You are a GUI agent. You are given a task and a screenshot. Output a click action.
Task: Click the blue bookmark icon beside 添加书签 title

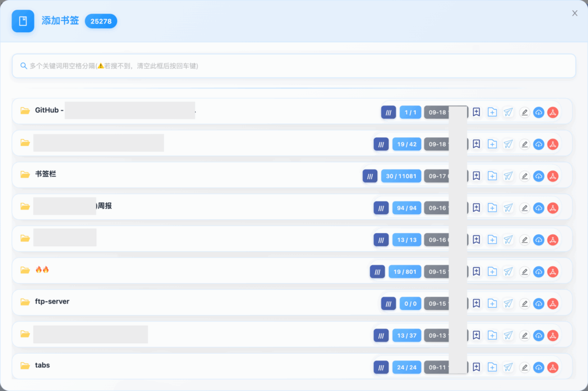point(23,21)
